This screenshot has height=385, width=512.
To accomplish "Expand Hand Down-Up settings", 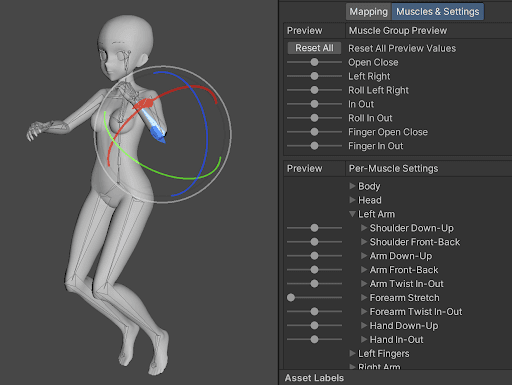I will tap(364, 326).
